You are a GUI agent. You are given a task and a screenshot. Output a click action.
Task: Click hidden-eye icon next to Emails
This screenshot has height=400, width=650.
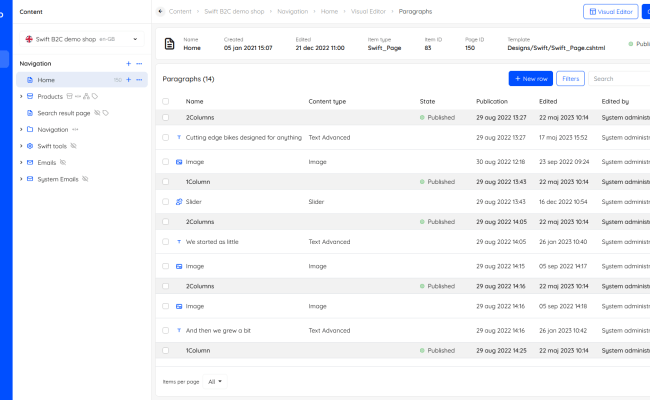pyautogui.click(x=63, y=162)
